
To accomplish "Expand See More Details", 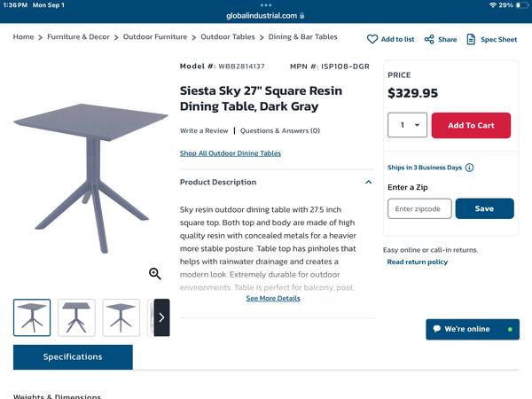I will (273, 299).
